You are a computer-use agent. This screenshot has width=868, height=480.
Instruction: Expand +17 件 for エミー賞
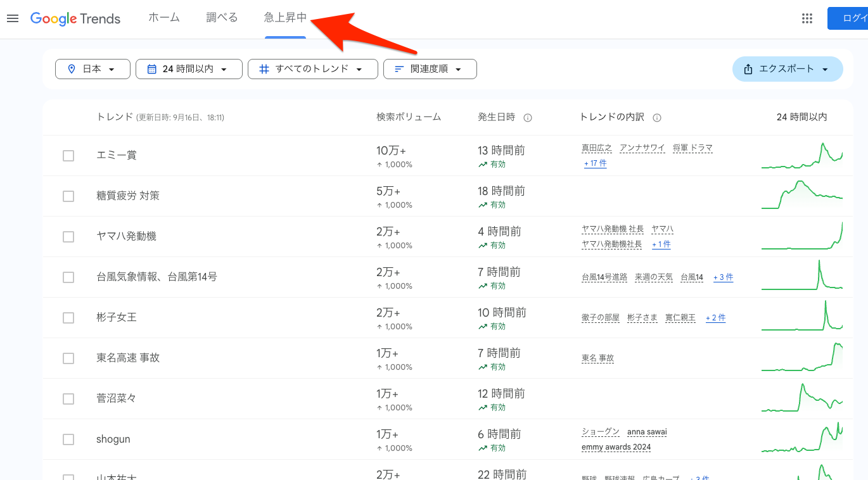[595, 163]
